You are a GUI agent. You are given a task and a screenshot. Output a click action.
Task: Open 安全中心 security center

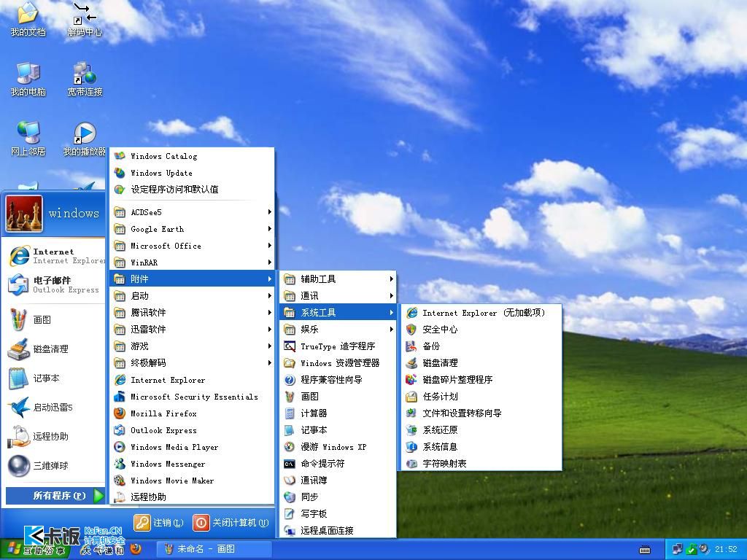tap(481, 330)
